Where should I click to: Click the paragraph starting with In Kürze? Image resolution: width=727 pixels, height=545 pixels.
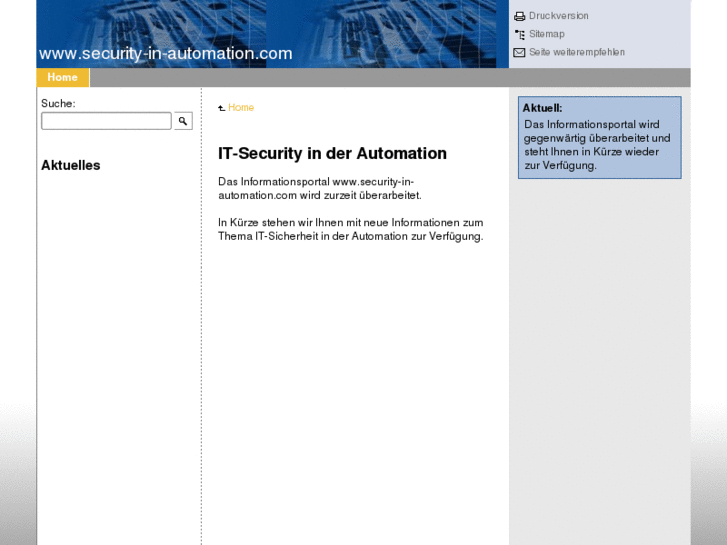[350, 229]
